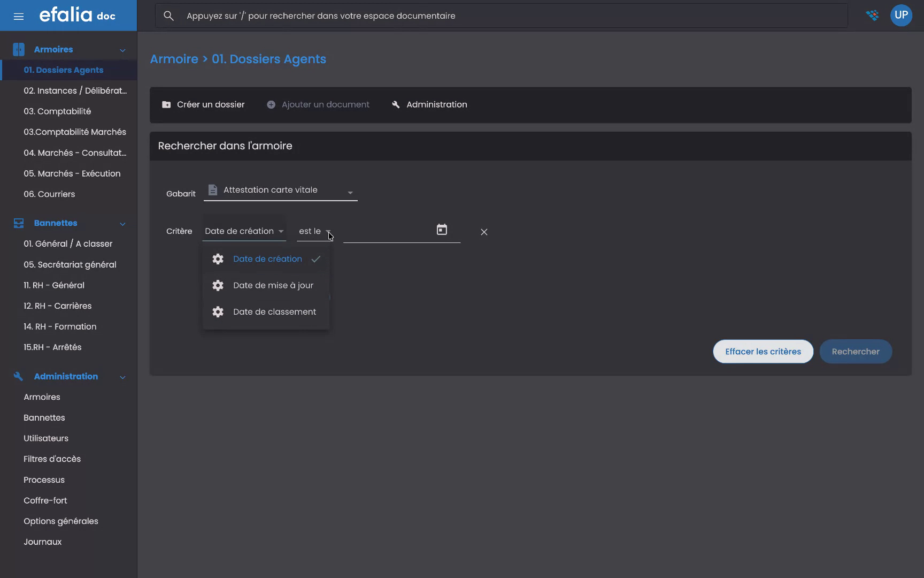The width and height of the screenshot is (924, 578).
Task: Click the efalia doc logo
Action: pyautogui.click(x=76, y=15)
